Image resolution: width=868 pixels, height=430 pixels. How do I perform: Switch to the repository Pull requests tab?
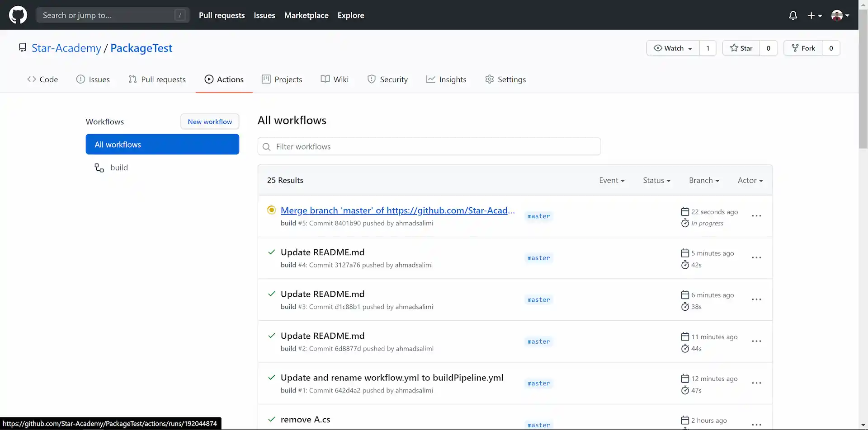click(x=157, y=79)
